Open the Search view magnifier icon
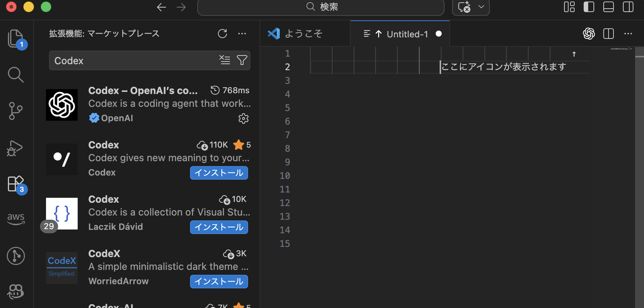Screen dimensions: 644x308 (15, 75)
